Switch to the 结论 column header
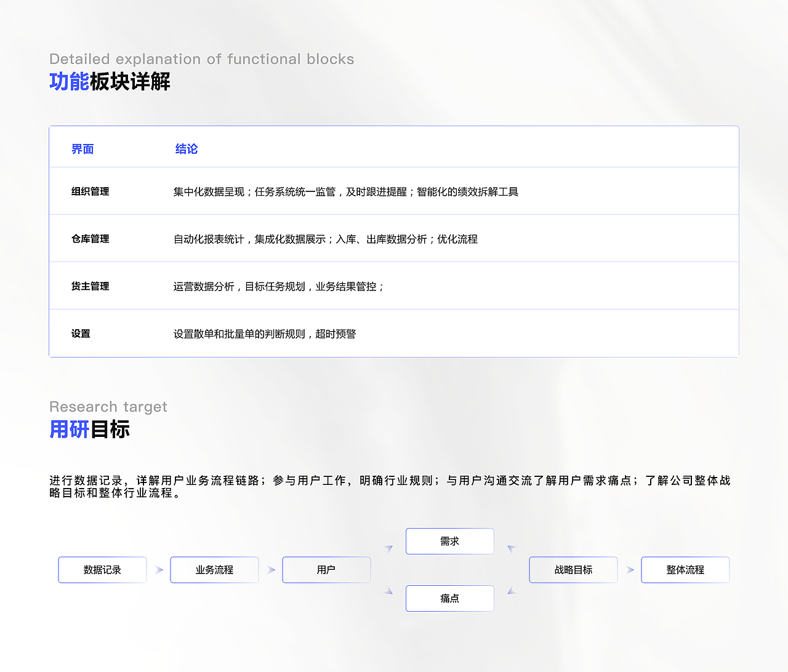788x672 pixels. pyautogui.click(x=187, y=148)
